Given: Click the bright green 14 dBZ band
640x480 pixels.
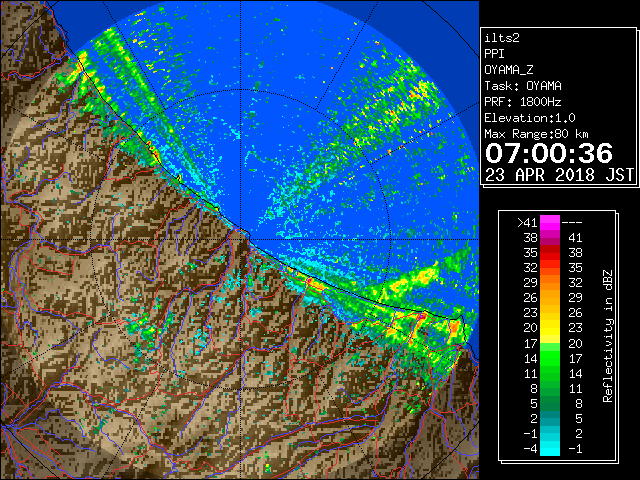Looking at the screenshot, I should [550, 358].
